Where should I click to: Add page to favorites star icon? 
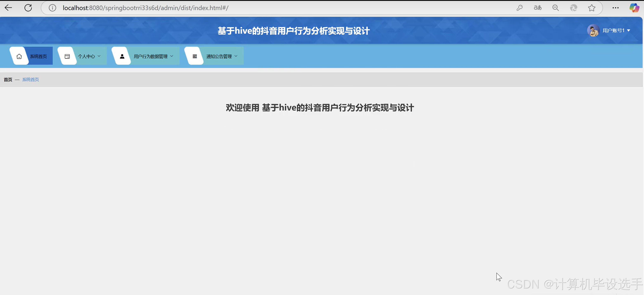pyautogui.click(x=592, y=8)
